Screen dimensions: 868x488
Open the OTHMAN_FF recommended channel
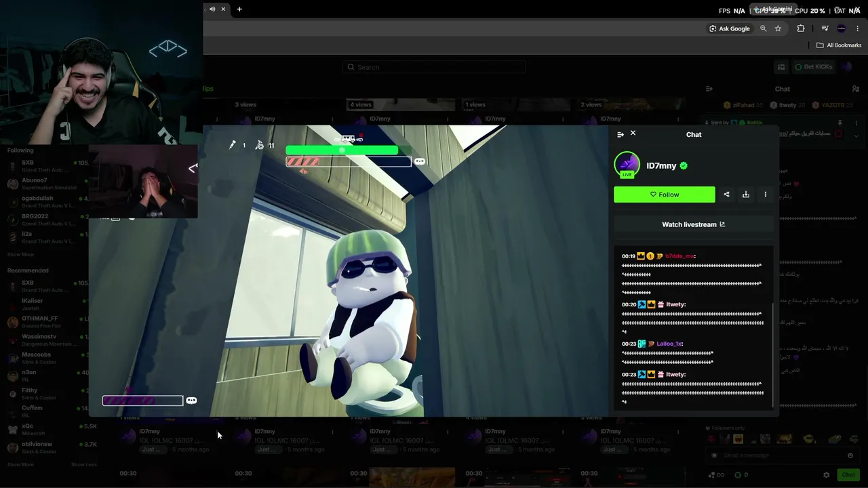pos(47,321)
